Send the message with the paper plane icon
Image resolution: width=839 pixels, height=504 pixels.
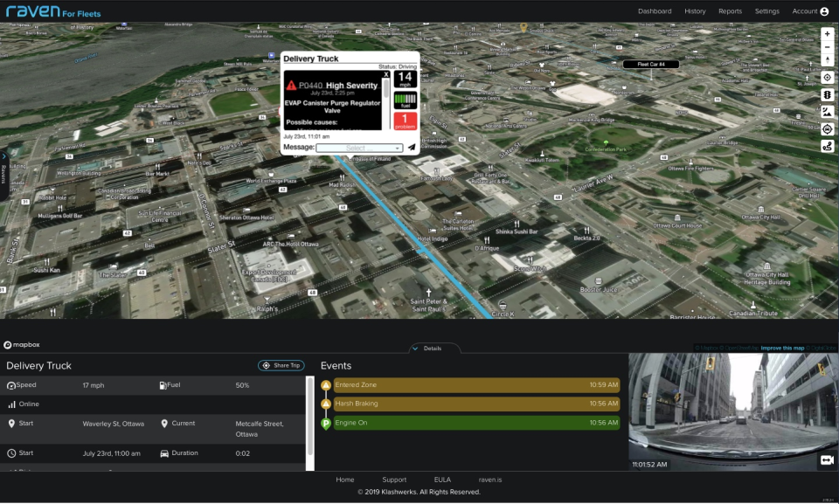(x=412, y=147)
